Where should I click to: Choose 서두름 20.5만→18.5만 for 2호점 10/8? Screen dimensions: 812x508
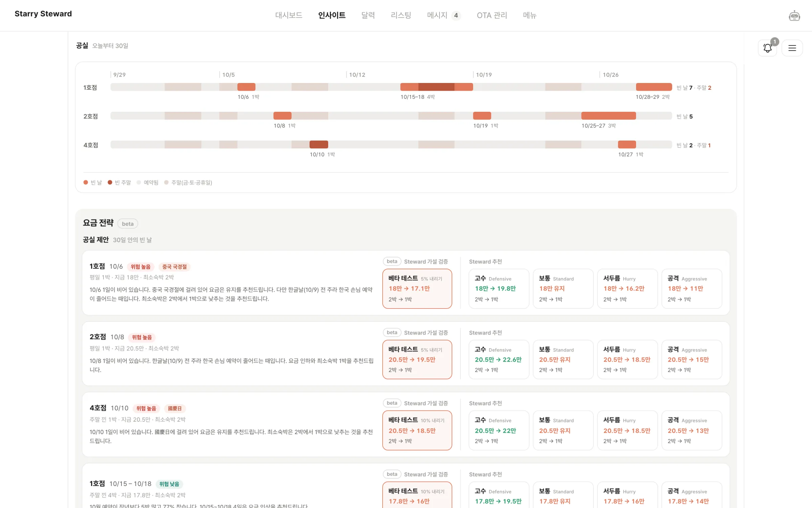point(627,360)
